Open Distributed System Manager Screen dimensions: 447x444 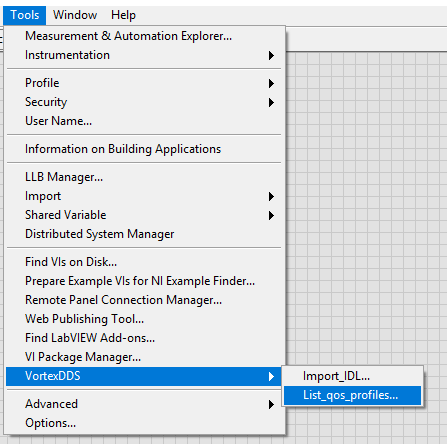click(144, 234)
